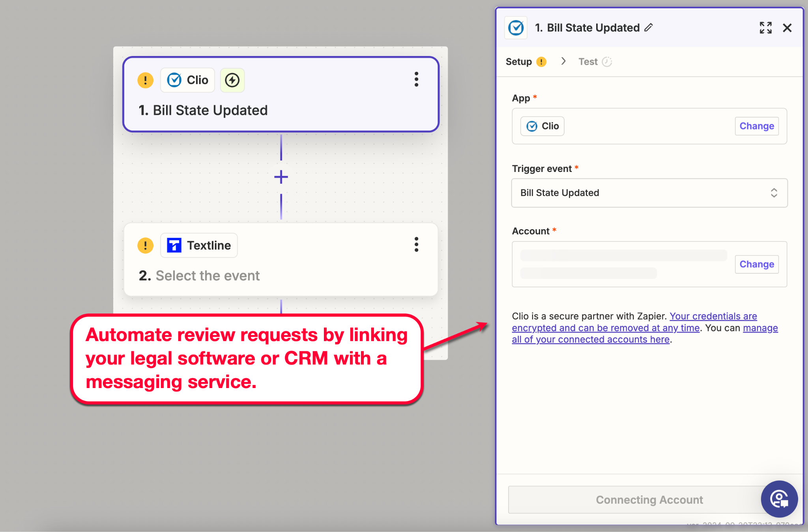Open the three-dot menu on the Textline step

(416, 245)
